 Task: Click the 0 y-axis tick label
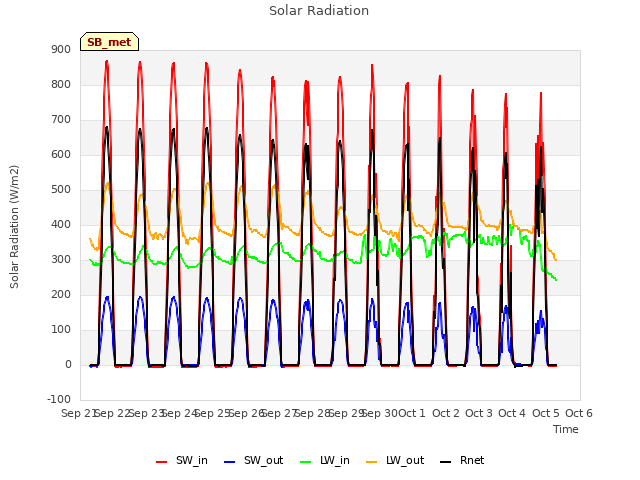point(68,364)
